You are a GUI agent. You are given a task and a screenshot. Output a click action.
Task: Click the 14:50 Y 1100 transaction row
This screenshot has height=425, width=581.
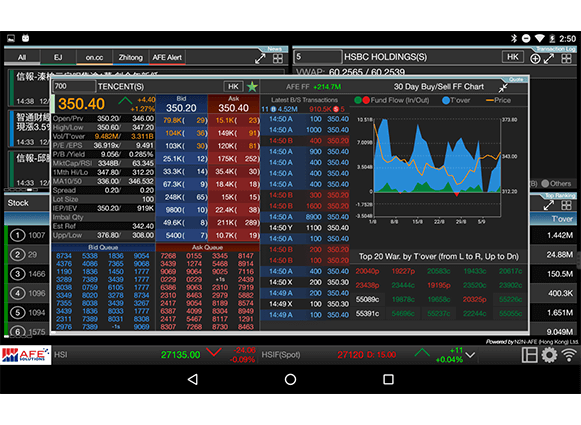click(305, 228)
